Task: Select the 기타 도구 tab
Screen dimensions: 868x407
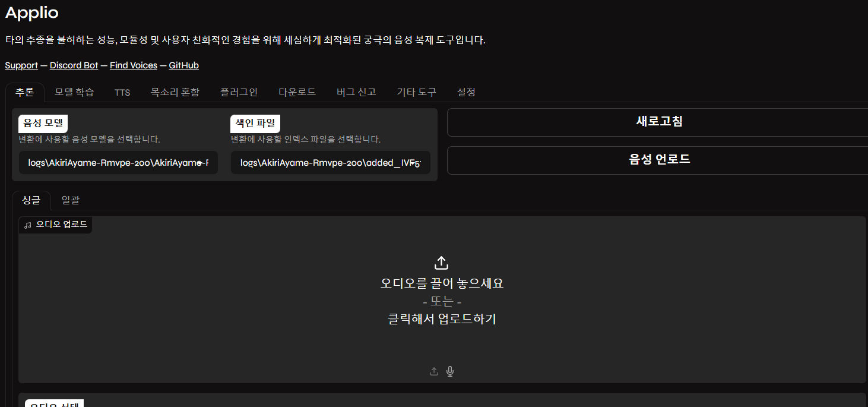Action: click(416, 92)
